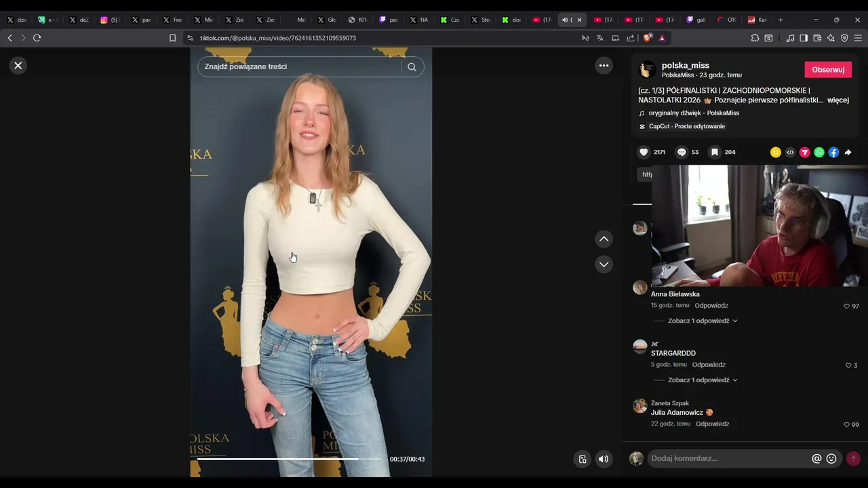868x488 pixels.
Task: Click the icon left of volume button
Action: 582,460
